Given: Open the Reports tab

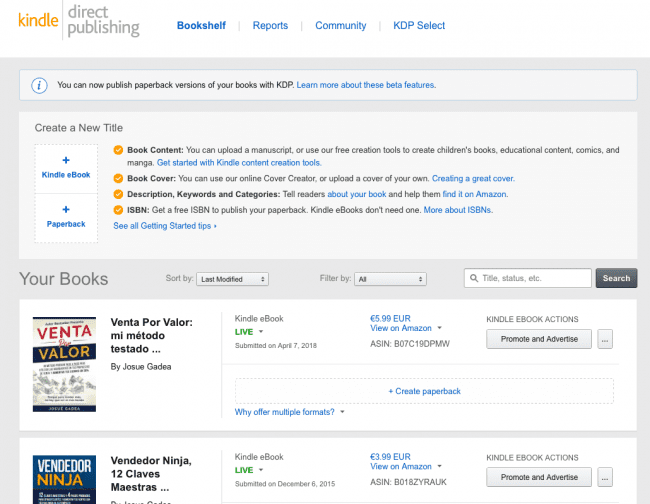Looking at the screenshot, I should 270,26.
